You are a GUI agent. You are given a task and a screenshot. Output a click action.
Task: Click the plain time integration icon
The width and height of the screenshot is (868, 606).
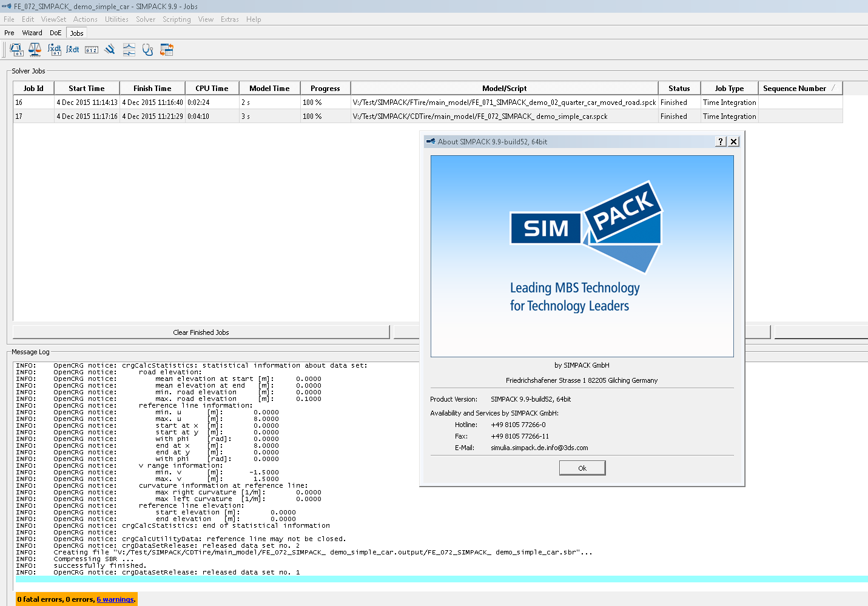[73, 50]
